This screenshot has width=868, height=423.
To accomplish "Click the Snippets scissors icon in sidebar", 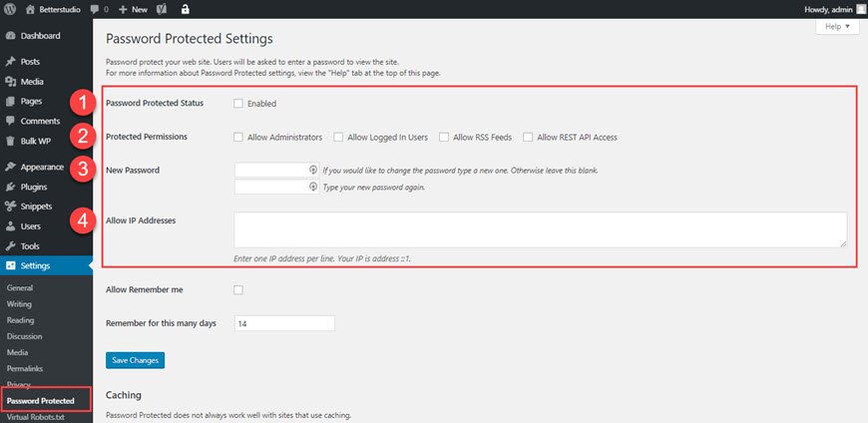I will tap(9, 207).
